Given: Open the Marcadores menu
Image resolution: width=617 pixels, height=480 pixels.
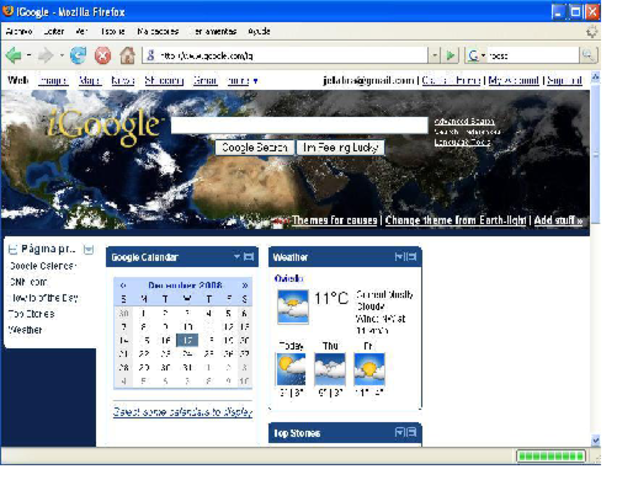Looking at the screenshot, I should point(158,31).
